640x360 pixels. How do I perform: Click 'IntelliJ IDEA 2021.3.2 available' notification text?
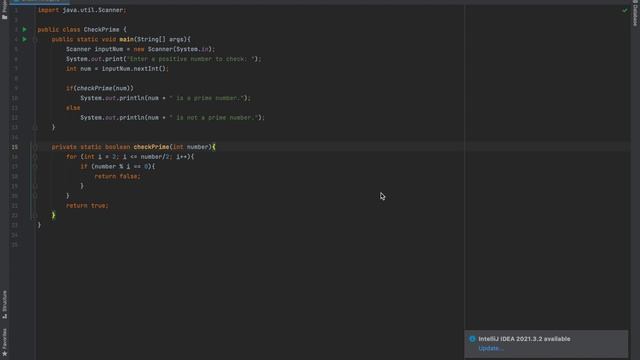pyautogui.click(x=524, y=339)
